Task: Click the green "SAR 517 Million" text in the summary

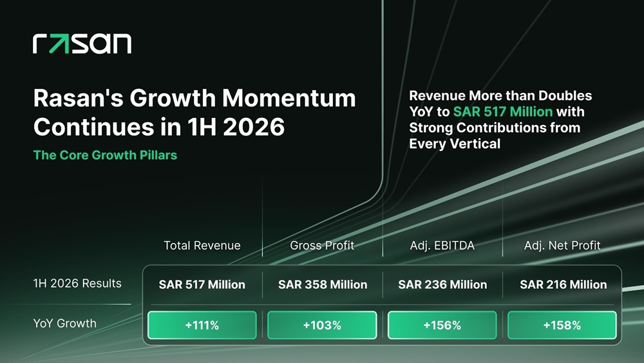Action: tap(503, 112)
